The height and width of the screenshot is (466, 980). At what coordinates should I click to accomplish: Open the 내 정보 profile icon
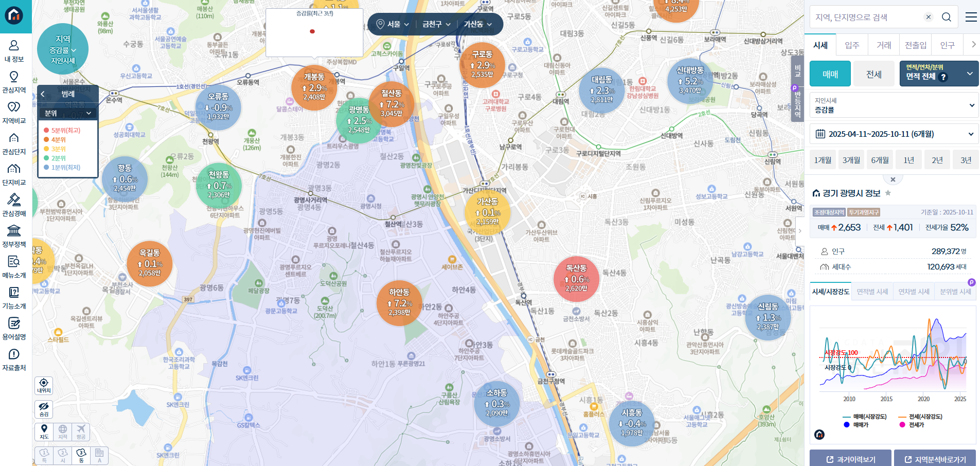pyautogui.click(x=14, y=46)
